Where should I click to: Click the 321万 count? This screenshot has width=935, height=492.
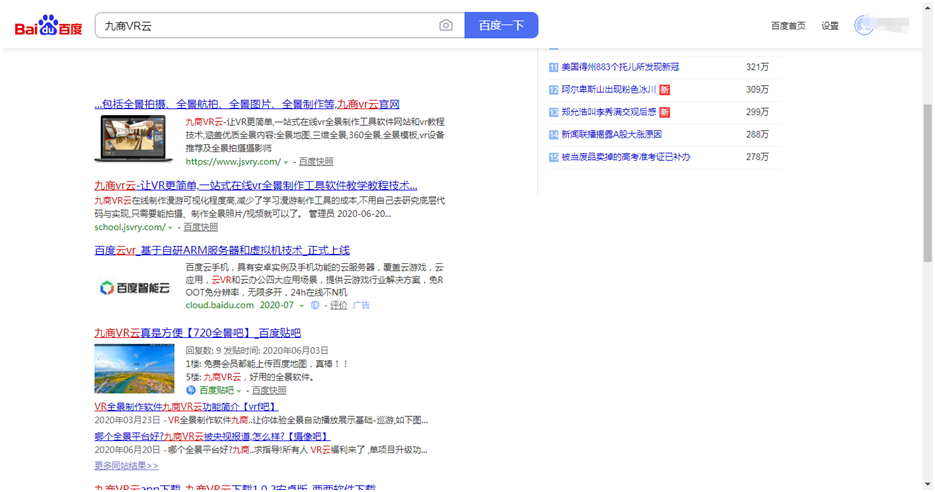757,67
